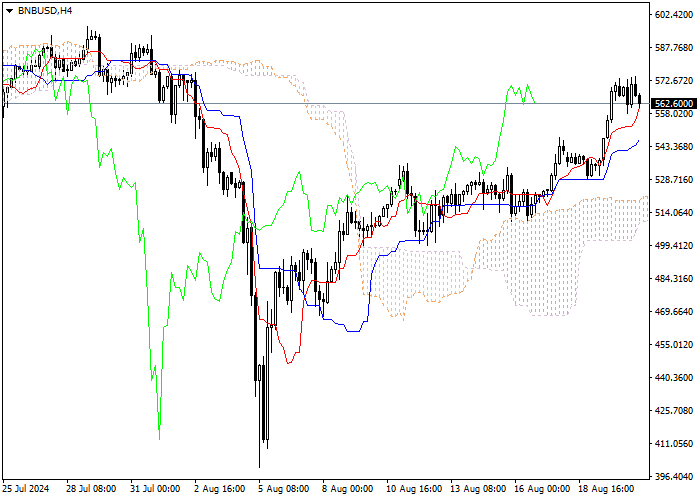700x500 pixels.
Task: Select the 16 Aug 00:00 time label
Action: pos(542,489)
